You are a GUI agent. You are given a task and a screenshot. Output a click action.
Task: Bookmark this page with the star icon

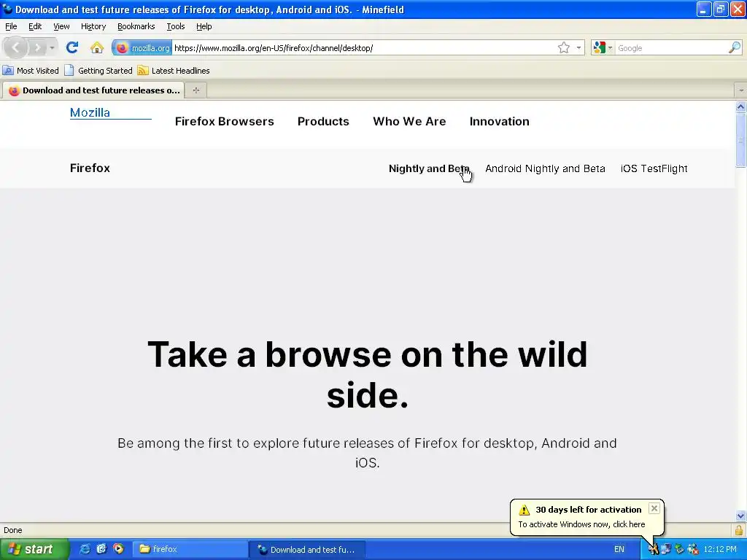(564, 47)
